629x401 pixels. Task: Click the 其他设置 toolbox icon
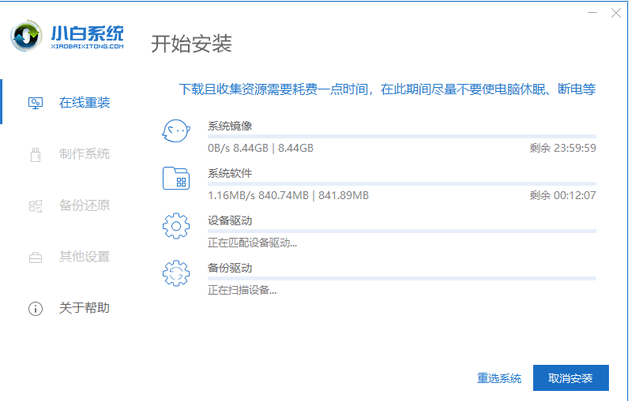point(35,257)
